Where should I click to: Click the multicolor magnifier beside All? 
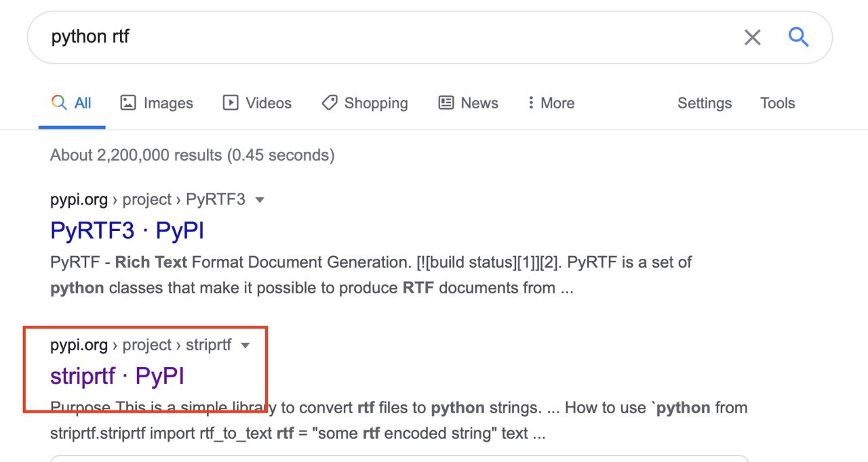(x=59, y=103)
